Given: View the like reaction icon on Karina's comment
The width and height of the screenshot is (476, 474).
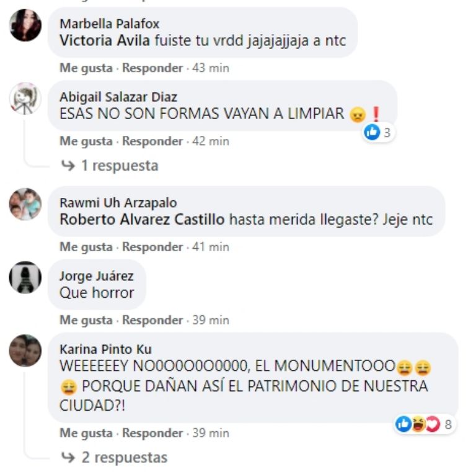Looking at the screenshot, I should click(403, 424).
